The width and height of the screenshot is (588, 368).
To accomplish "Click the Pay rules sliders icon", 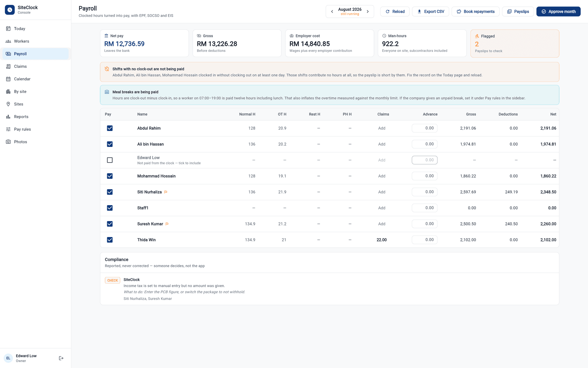I will pyautogui.click(x=8, y=129).
